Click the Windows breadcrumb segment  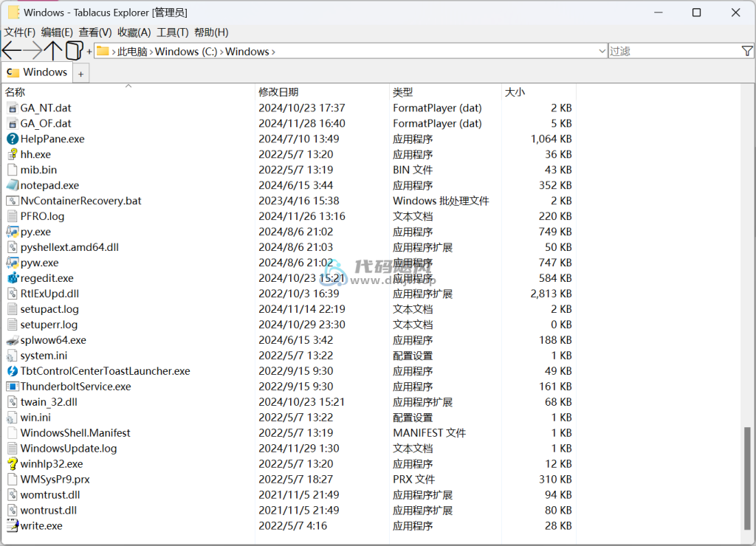[x=247, y=52]
